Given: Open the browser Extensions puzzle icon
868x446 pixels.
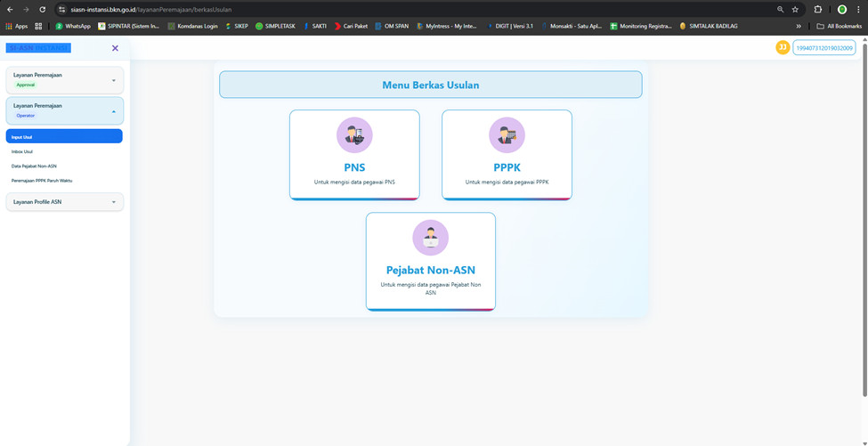Looking at the screenshot, I should [818, 10].
